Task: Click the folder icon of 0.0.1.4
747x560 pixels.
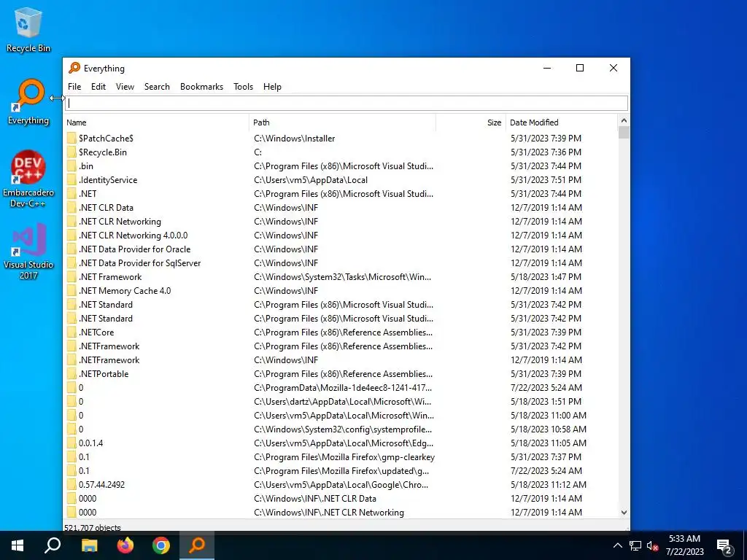Action: tap(71, 443)
